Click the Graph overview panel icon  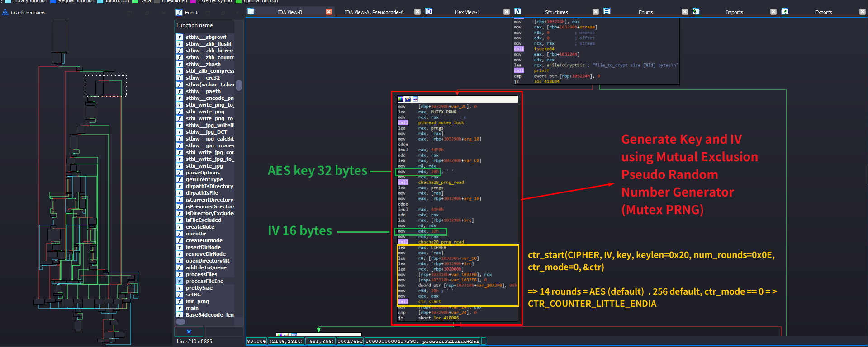pyautogui.click(x=5, y=13)
